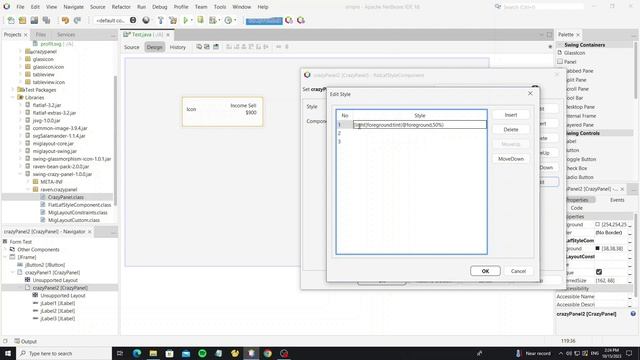Click the New Project toolbar icon
640x360 pixels.
[22, 20]
